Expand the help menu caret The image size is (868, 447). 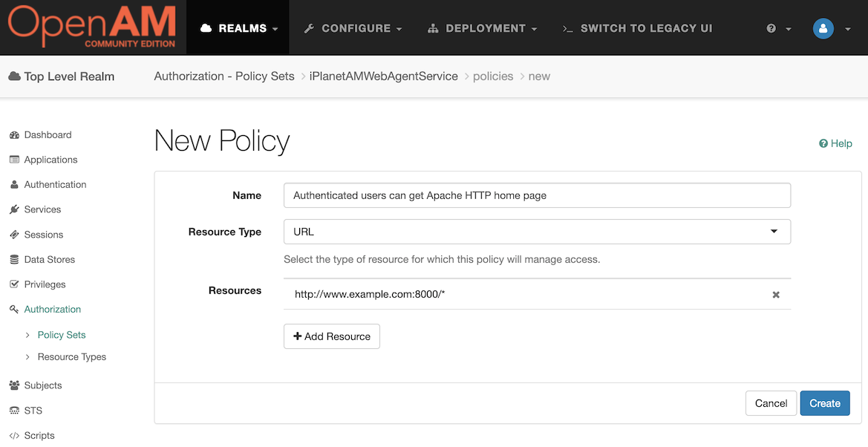789,29
